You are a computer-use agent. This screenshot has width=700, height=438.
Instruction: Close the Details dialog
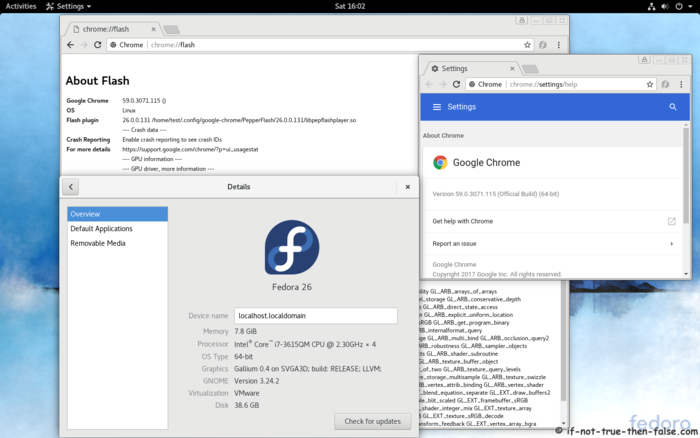click(x=408, y=187)
